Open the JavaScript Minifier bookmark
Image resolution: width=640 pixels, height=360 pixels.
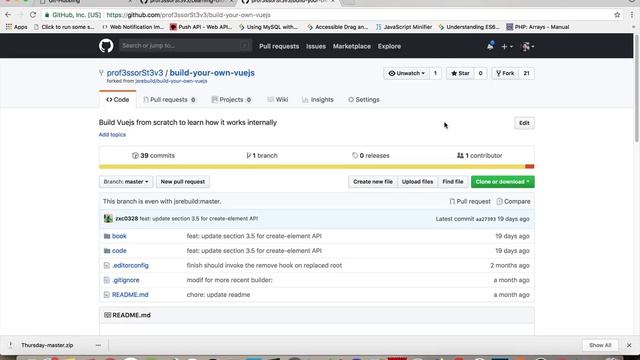point(403,27)
